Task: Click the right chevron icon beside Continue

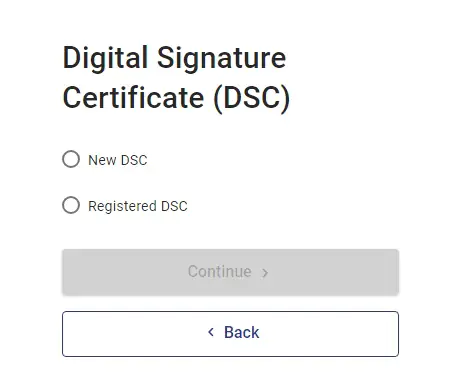Action: coord(265,273)
